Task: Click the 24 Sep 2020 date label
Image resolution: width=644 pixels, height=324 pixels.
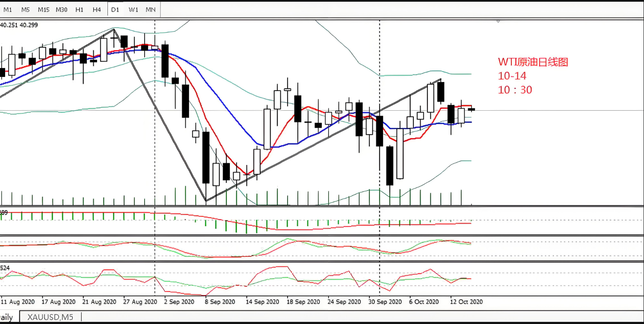Action: 345,302
